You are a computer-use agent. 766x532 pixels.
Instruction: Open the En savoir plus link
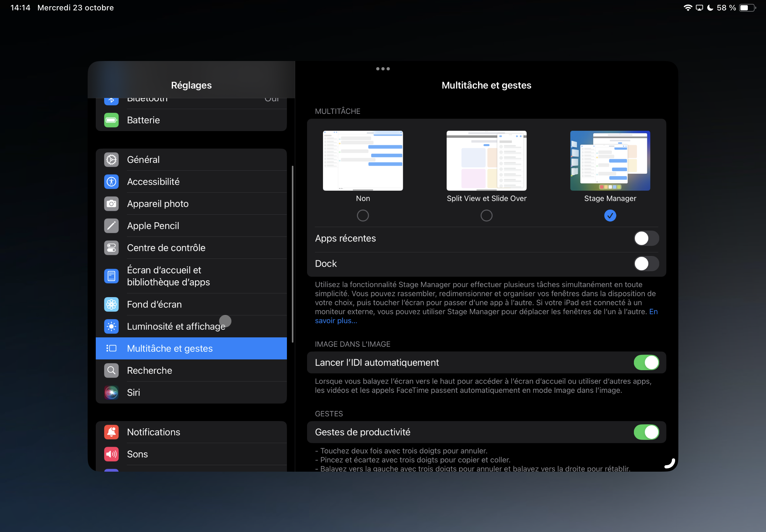[336, 321]
